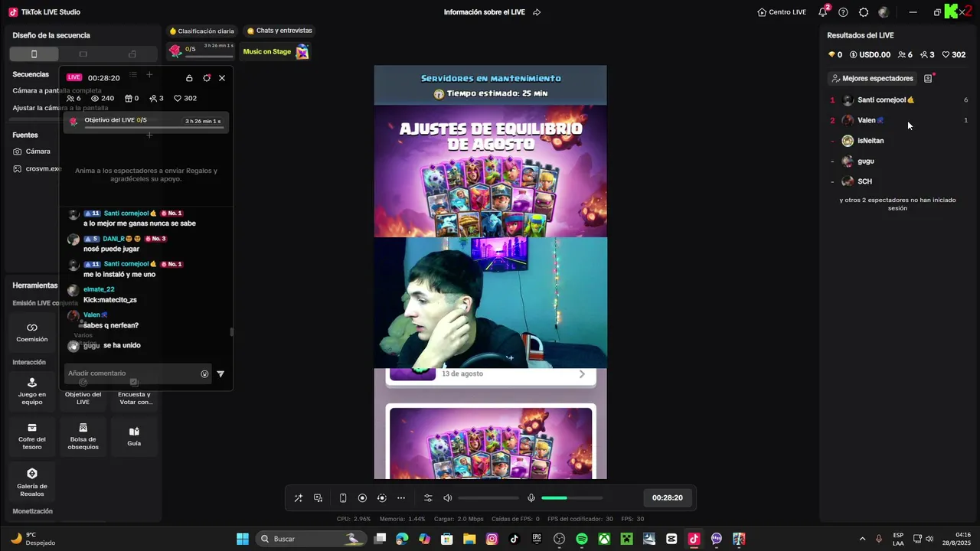
Task: Show hidden tray icons chevron
Action: click(x=862, y=539)
